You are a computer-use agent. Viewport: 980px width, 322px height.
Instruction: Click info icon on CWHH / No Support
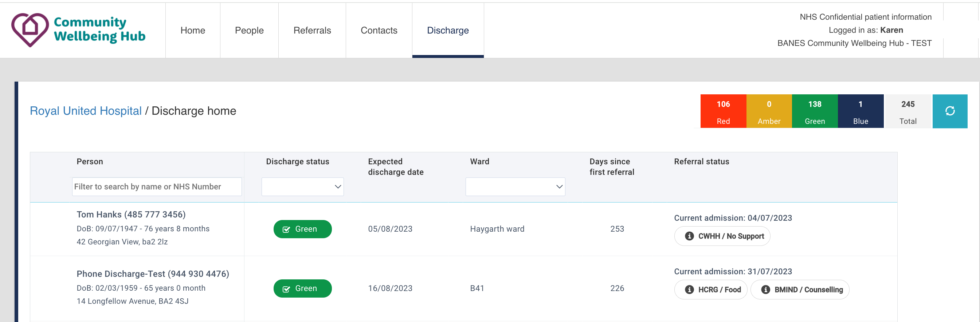tap(689, 236)
